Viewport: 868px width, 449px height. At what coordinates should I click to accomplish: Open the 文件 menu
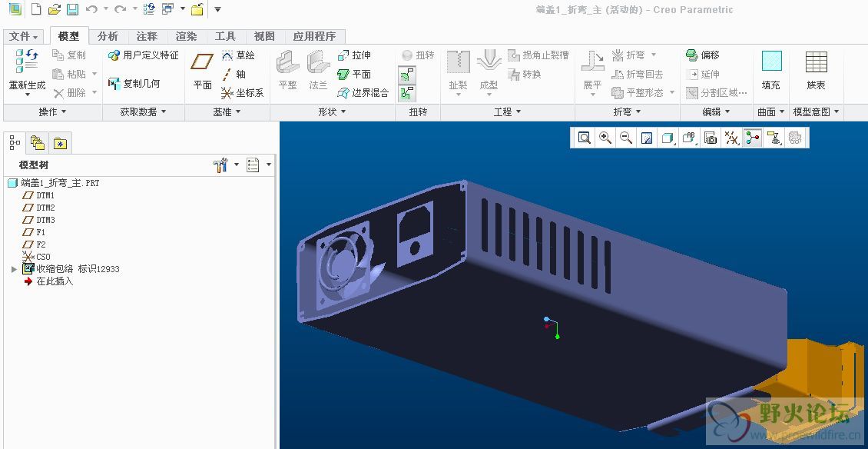coord(22,35)
